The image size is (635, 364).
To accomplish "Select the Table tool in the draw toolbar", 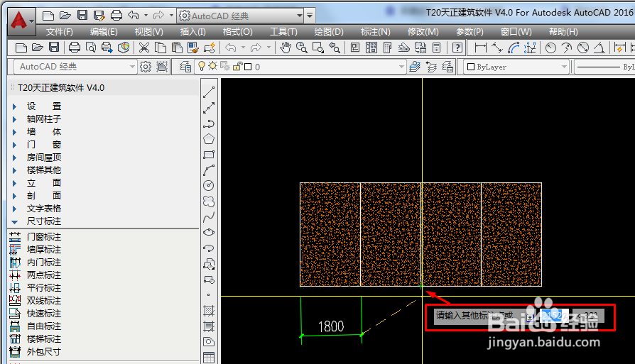I will click(209, 358).
